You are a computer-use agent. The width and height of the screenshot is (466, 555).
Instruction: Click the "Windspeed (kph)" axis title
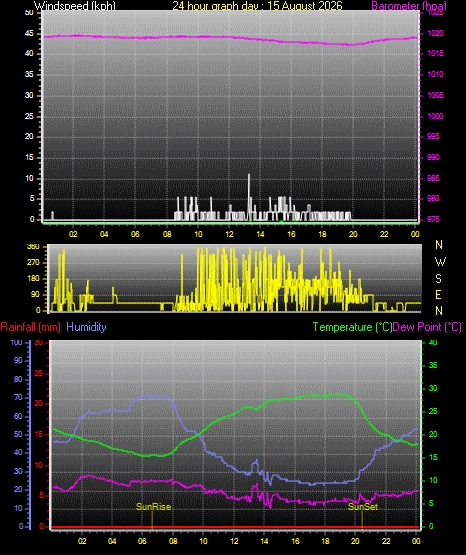(75, 6)
